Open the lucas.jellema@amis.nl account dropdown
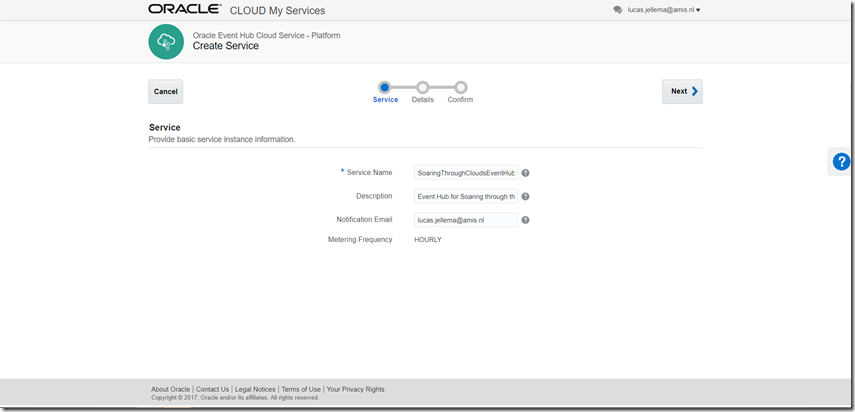Image resolution: width=855 pixels, height=412 pixels. [x=664, y=10]
